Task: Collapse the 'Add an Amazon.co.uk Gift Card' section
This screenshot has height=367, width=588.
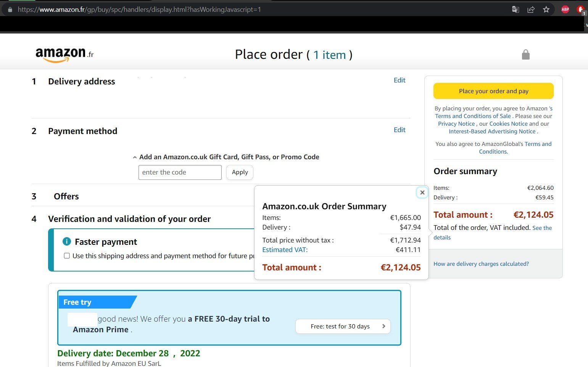Action: point(135,157)
